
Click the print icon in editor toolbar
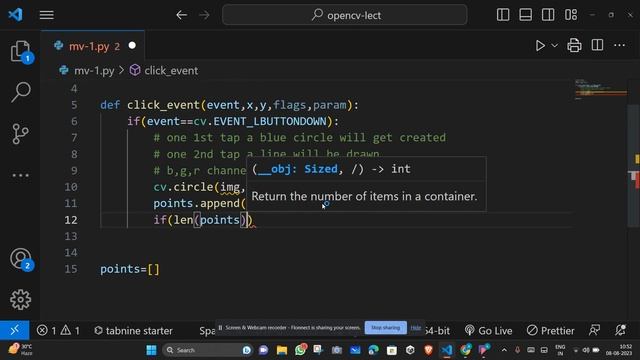pos(574,45)
